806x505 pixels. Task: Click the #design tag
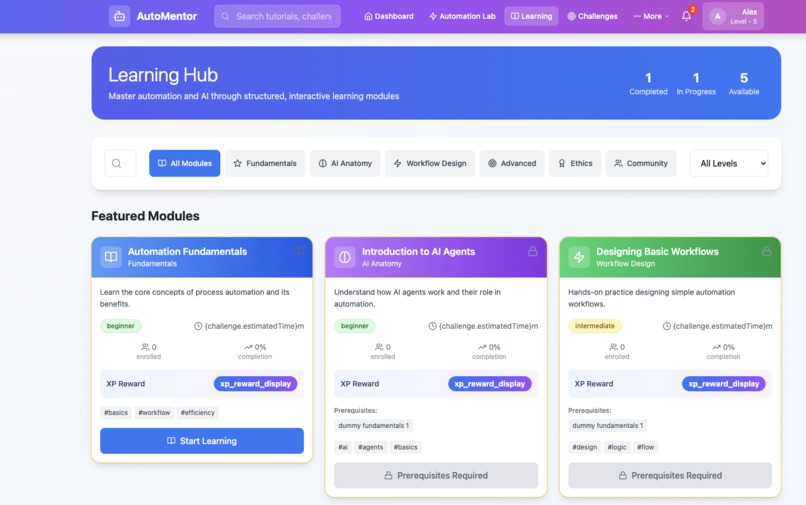[585, 447]
